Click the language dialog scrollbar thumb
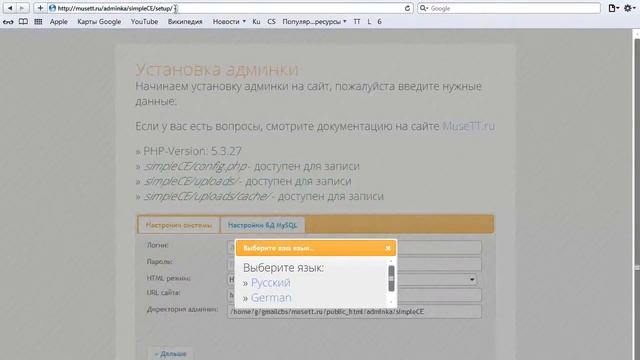The width and height of the screenshot is (640, 360). [391, 278]
